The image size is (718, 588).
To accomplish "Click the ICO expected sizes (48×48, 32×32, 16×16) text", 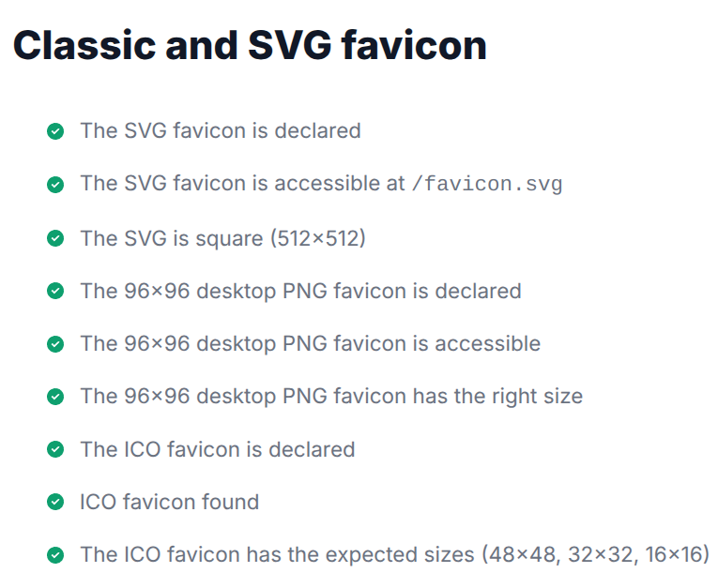I will click(x=395, y=554).
